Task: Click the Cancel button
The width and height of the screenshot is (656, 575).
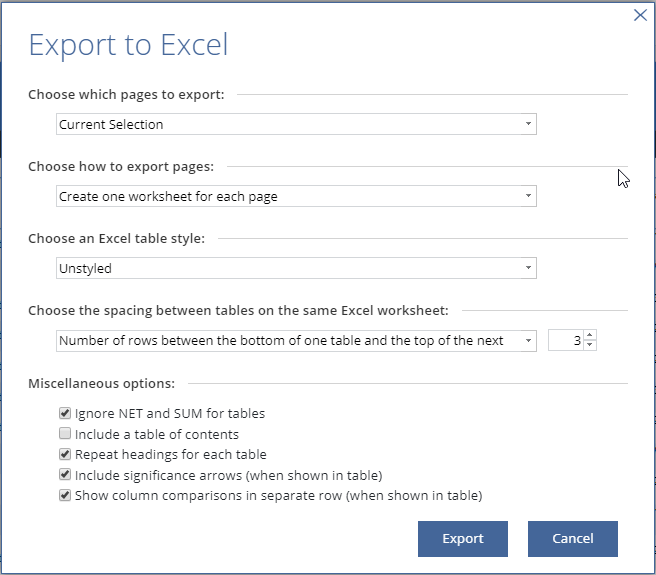Action: point(572,538)
